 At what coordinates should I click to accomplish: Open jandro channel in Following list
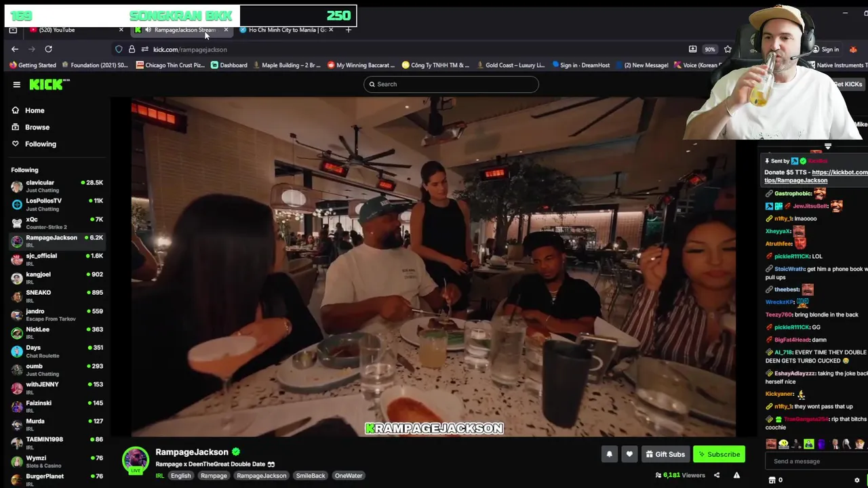pos(58,314)
